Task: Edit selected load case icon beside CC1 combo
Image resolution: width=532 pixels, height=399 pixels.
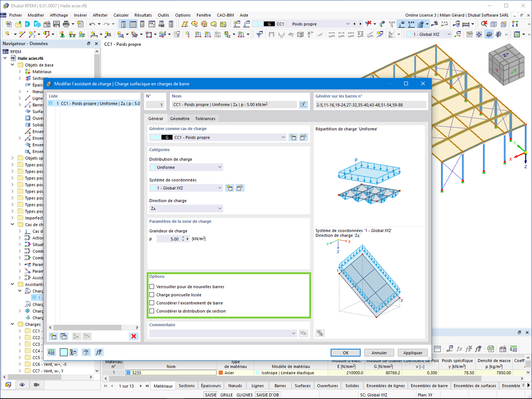Action: pyautogui.click(x=303, y=137)
